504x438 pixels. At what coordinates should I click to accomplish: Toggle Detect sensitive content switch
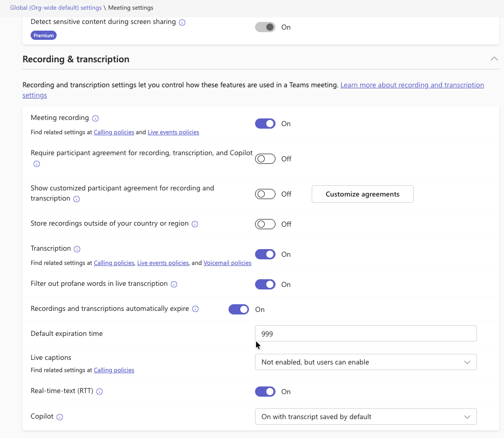[265, 28]
